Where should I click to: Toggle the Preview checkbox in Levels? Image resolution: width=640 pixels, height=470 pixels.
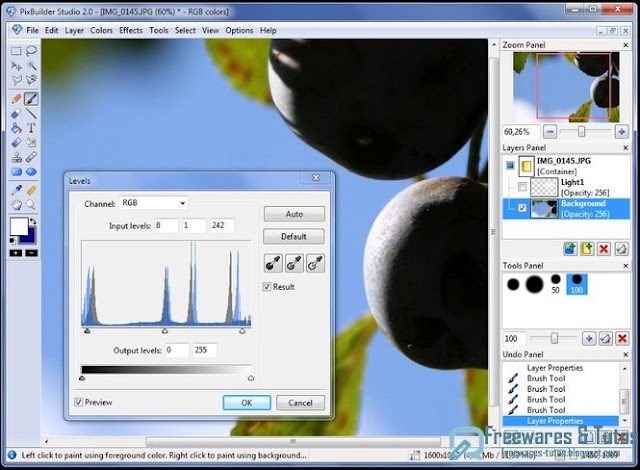pyautogui.click(x=78, y=402)
